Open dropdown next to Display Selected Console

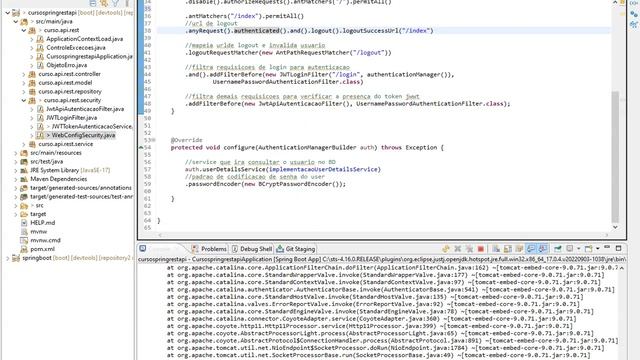pyautogui.click(x=578, y=249)
